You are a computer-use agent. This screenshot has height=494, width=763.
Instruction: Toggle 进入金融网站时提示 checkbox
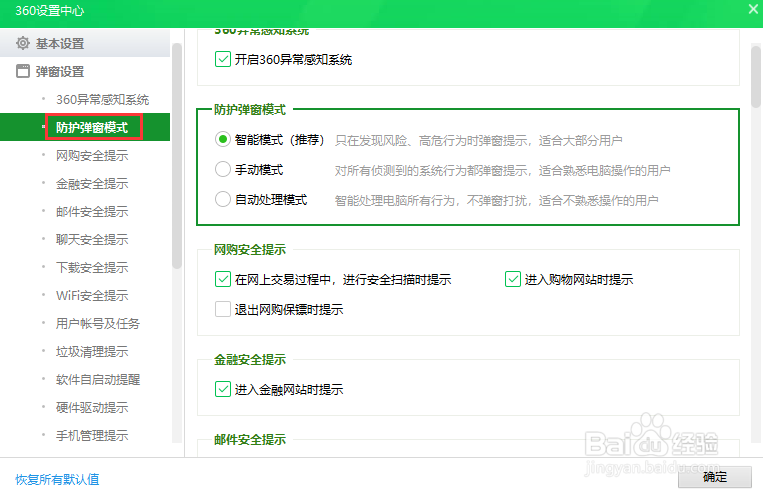(x=222, y=389)
